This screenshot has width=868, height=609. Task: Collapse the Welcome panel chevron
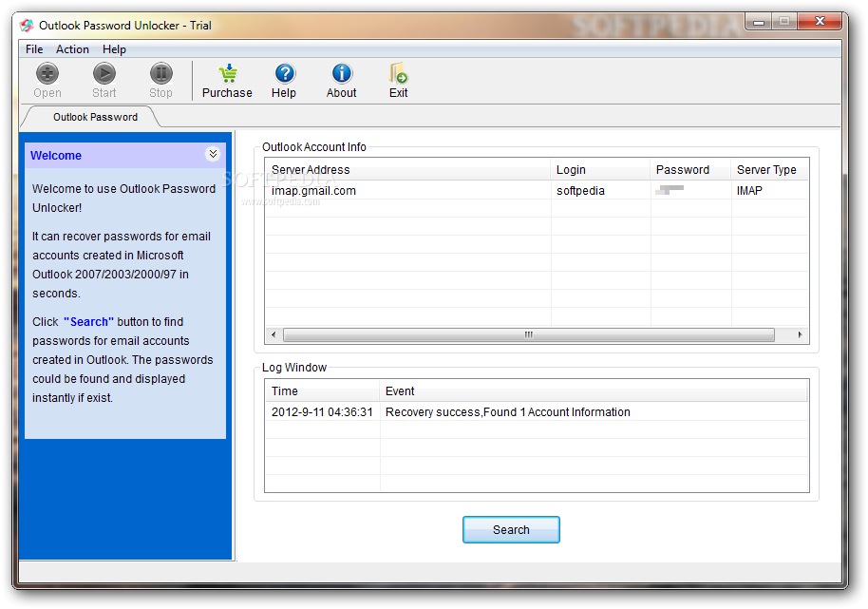[213, 154]
